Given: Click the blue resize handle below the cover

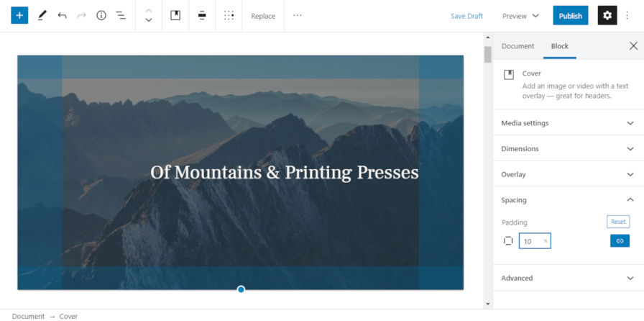Looking at the screenshot, I should coord(241,289).
